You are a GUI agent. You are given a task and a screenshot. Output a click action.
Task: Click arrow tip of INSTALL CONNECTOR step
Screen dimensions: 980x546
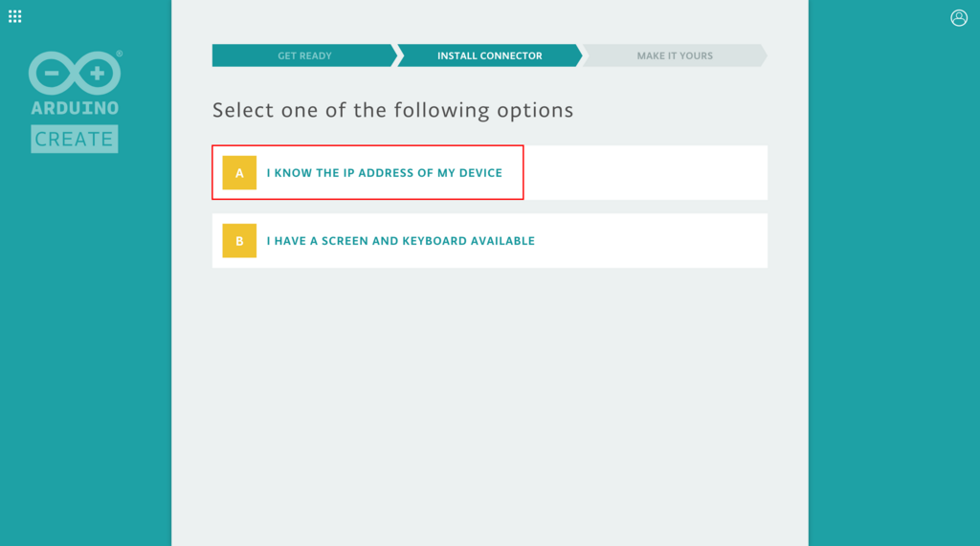(579, 55)
